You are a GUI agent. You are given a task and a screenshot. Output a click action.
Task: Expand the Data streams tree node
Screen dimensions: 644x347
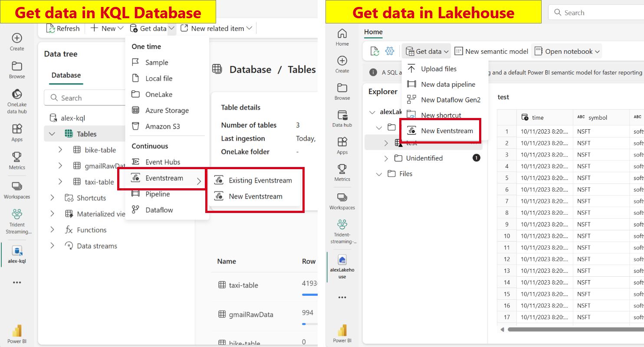click(x=52, y=246)
